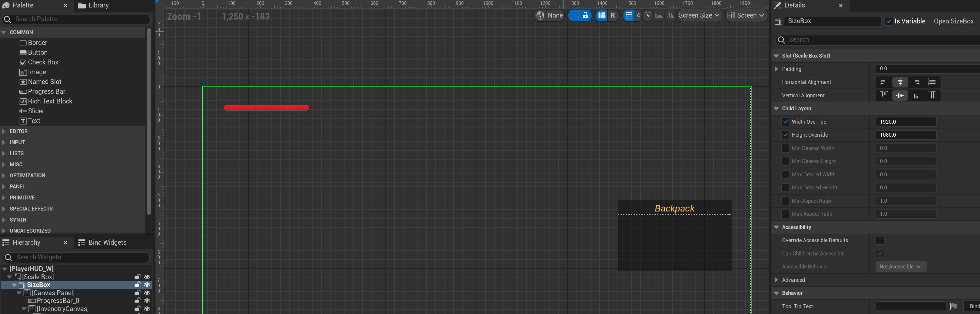Click the Search Palette field
This screenshot has height=314, width=980.
pyautogui.click(x=77, y=20)
